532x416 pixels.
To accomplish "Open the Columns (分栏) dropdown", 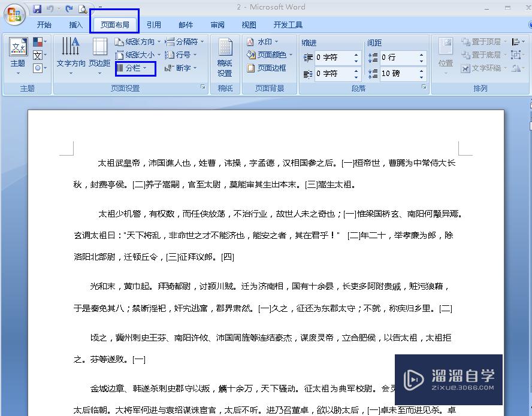I will tap(135, 68).
